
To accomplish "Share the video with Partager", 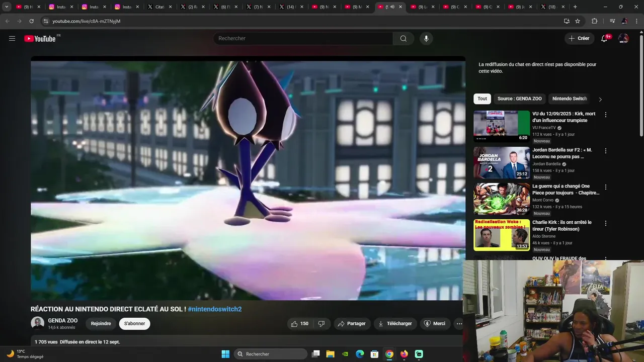I will pos(352,324).
